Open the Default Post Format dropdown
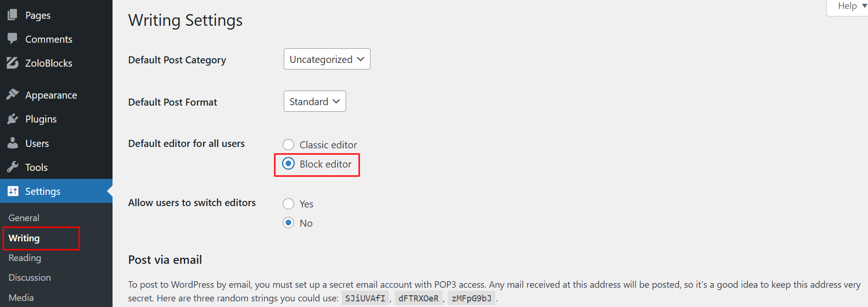868x307 pixels. [315, 101]
